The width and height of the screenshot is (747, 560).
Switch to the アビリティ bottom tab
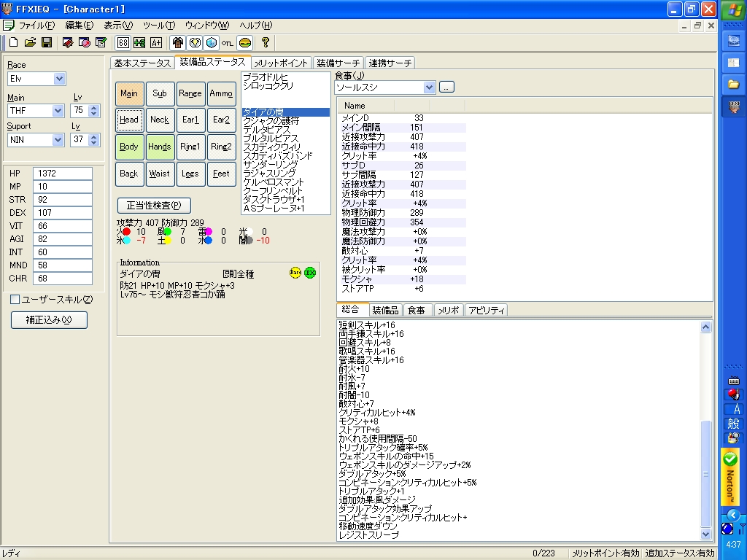(x=486, y=311)
